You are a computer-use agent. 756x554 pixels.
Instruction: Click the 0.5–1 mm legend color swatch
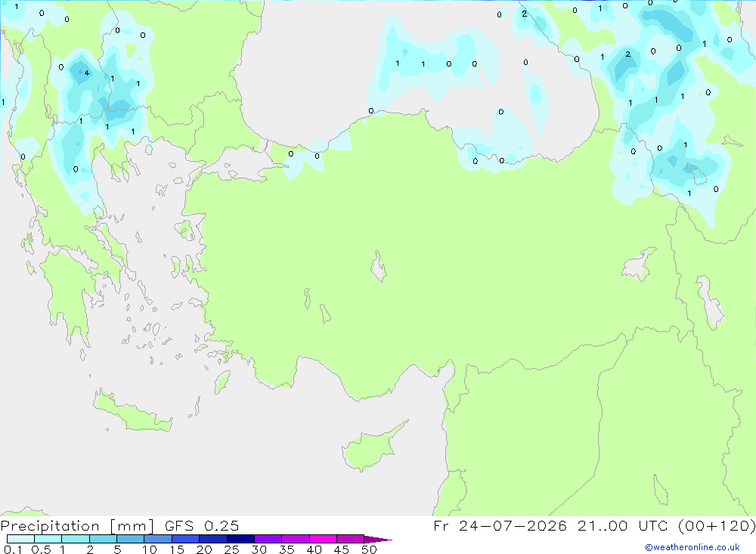click(x=48, y=539)
